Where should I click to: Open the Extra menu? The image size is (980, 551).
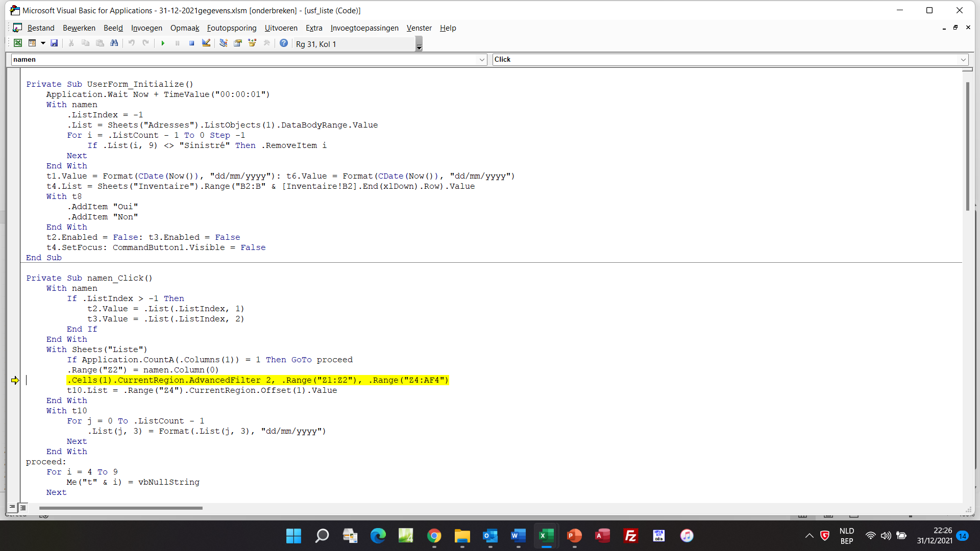click(314, 28)
